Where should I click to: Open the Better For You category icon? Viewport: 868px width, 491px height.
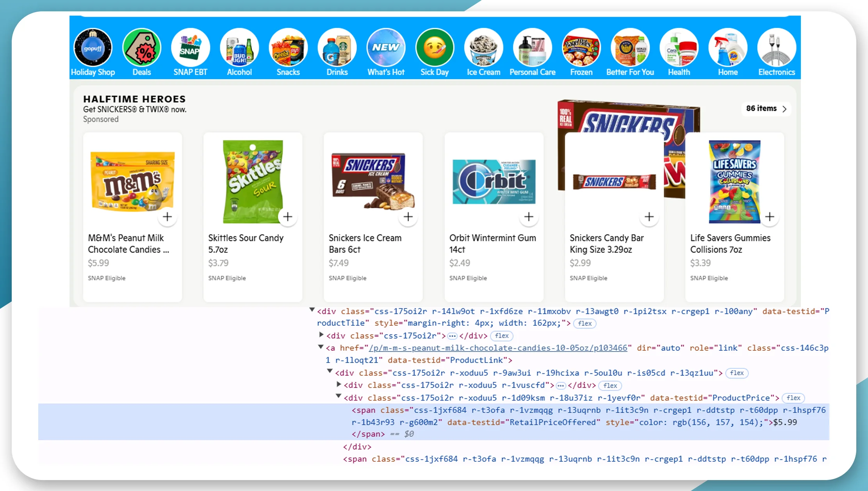[x=630, y=48]
